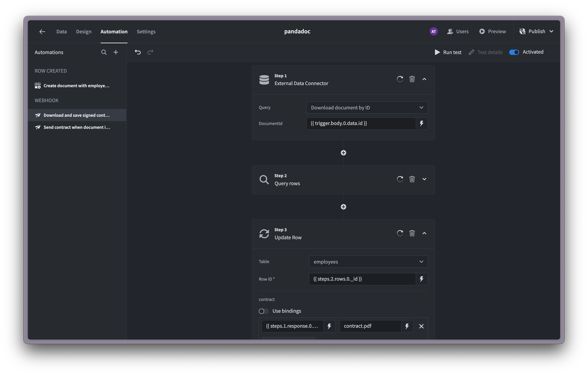Switch to the Settings tab
This screenshot has height=375, width=588.
[x=146, y=31]
